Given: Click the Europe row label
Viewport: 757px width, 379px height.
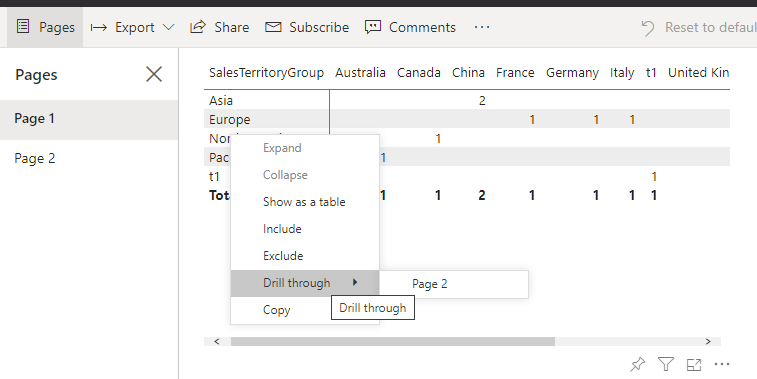Looking at the screenshot, I should (229, 120).
